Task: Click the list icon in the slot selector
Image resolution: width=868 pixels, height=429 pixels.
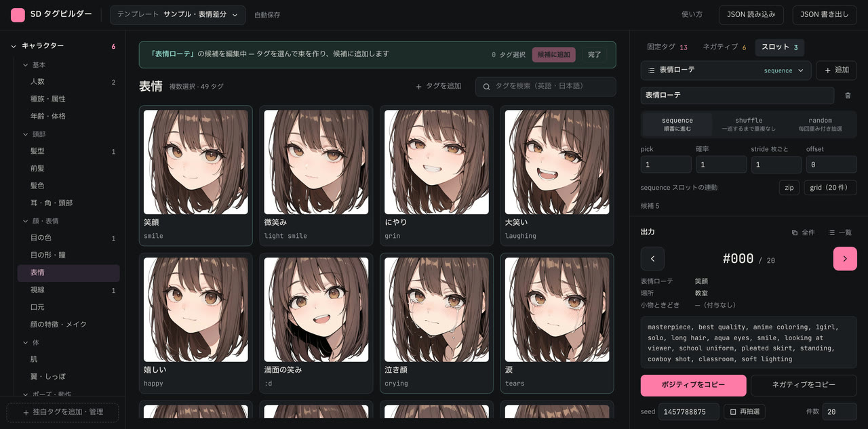Action: [651, 70]
